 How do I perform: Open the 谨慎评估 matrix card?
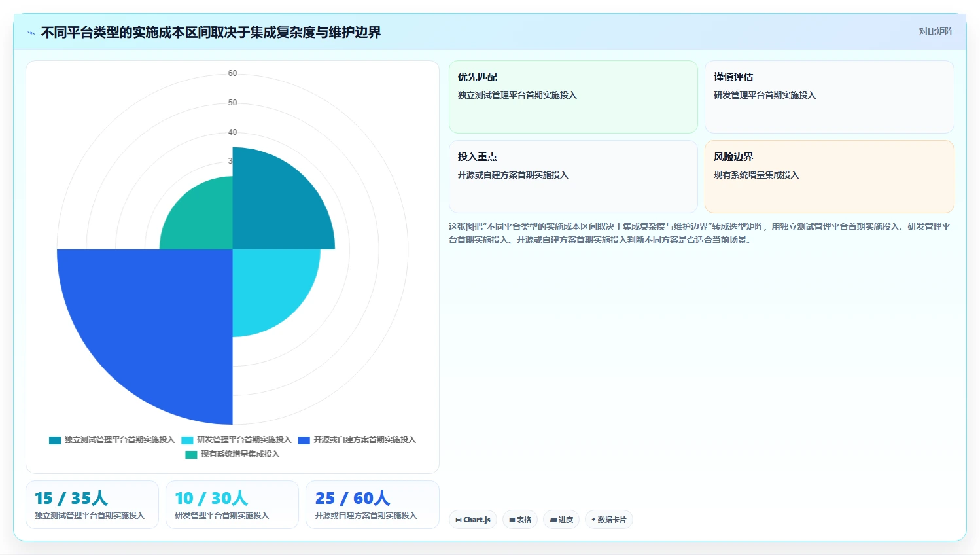(x=829, y=97)
